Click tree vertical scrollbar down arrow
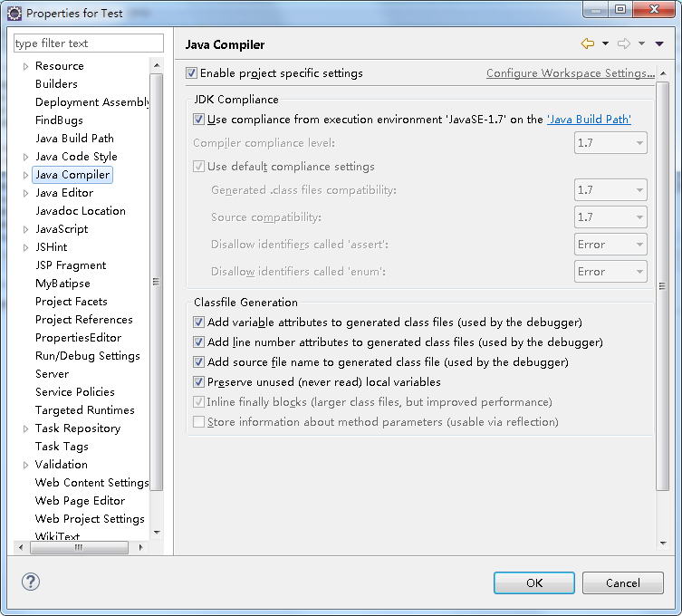This screenshot has width=682, height=616. 157,533
